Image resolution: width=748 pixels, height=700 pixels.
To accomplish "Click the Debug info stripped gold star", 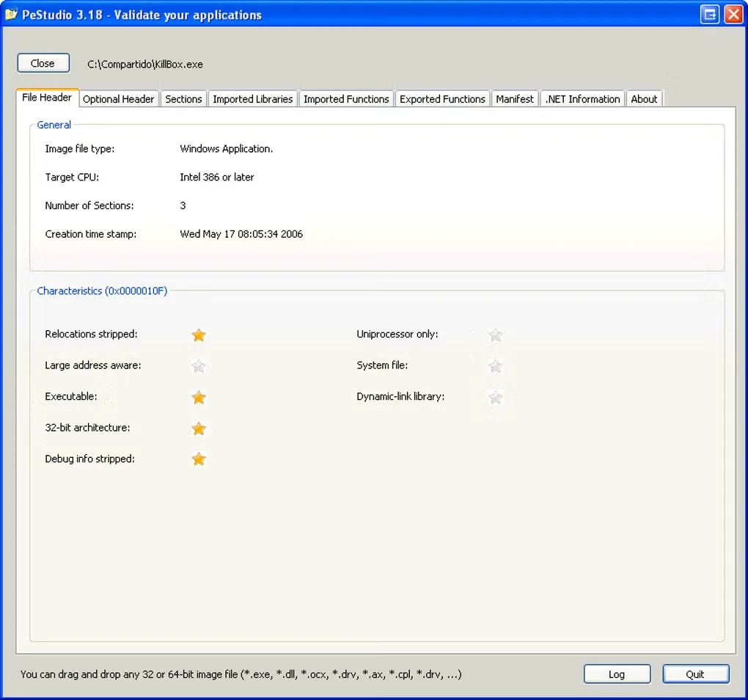I will pos(199,459).
